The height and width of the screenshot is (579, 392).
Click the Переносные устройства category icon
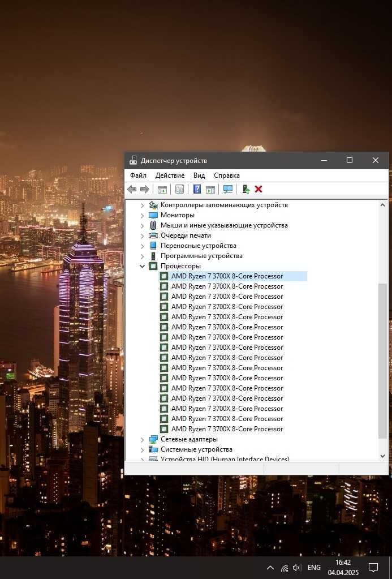click(153, 246)
